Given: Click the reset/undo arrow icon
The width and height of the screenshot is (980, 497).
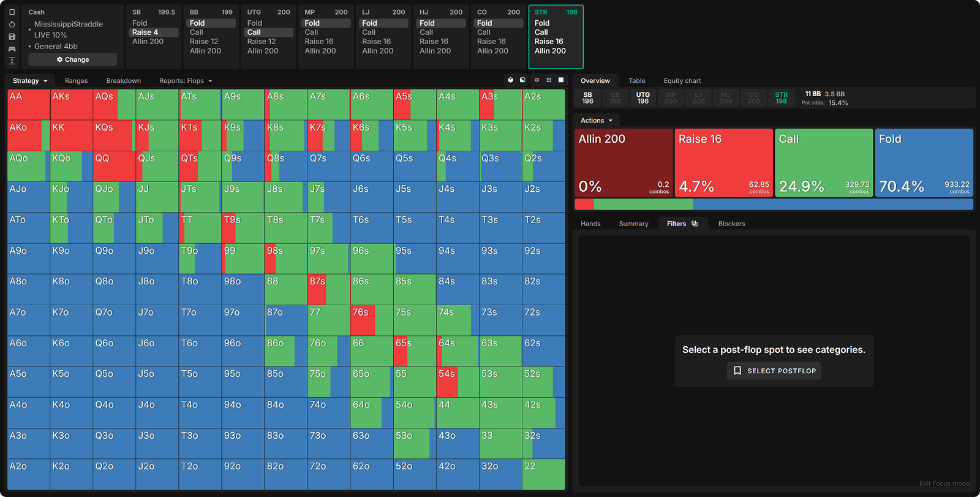Looking at the screenshot, I should coord(12,25).
